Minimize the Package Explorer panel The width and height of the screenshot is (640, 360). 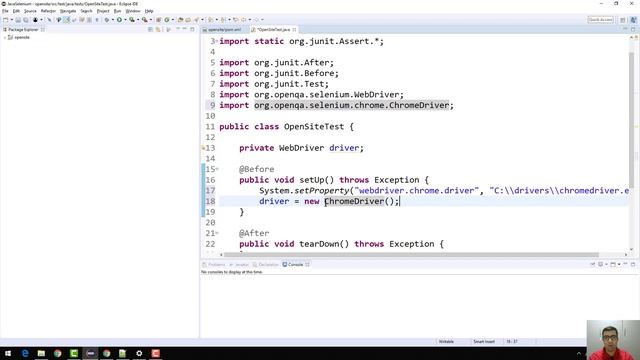coord(184,29)
